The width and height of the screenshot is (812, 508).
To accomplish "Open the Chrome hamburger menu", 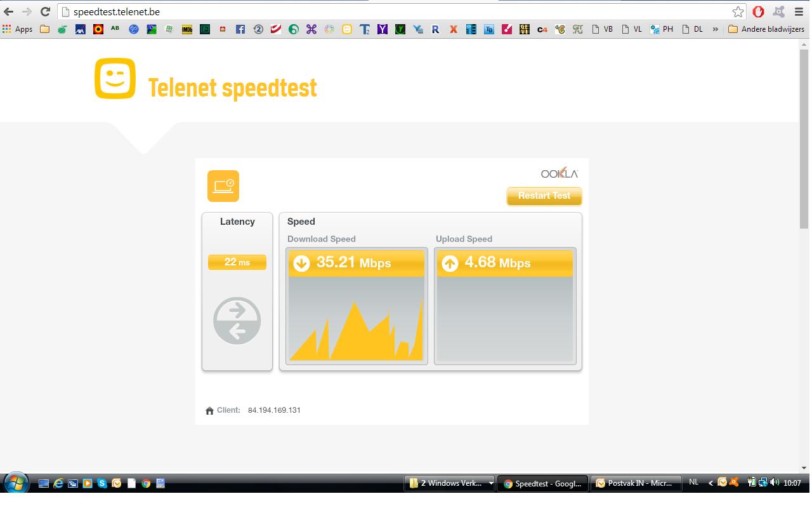I will 799,11.
